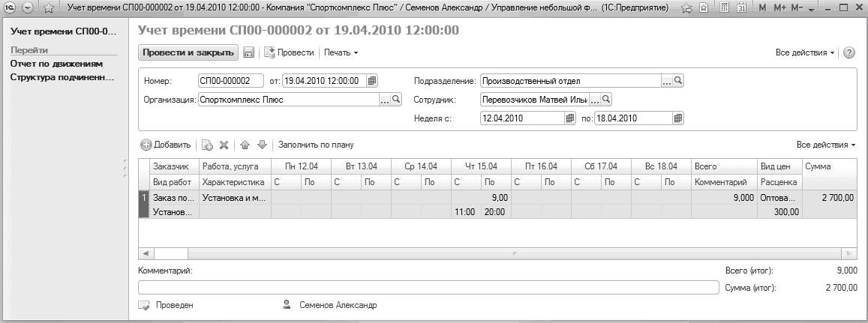Click the Провести button
Screen dimensions: 868x323
coord(289,52)
